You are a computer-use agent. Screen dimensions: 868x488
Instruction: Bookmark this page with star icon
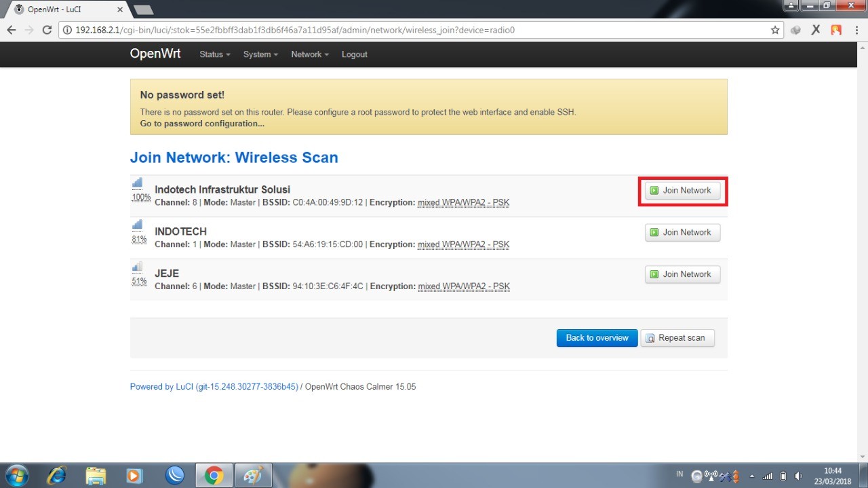tap(775, 30)
